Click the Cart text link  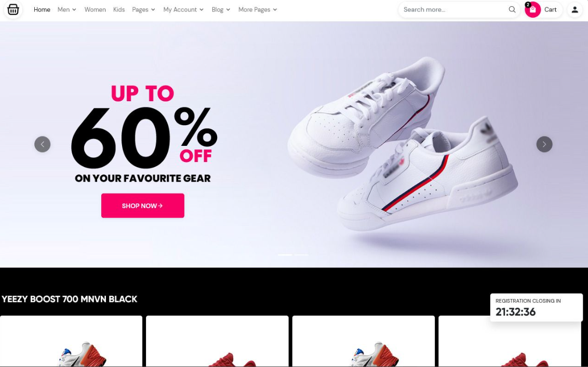pyautogui.click(x=550, y=10)
